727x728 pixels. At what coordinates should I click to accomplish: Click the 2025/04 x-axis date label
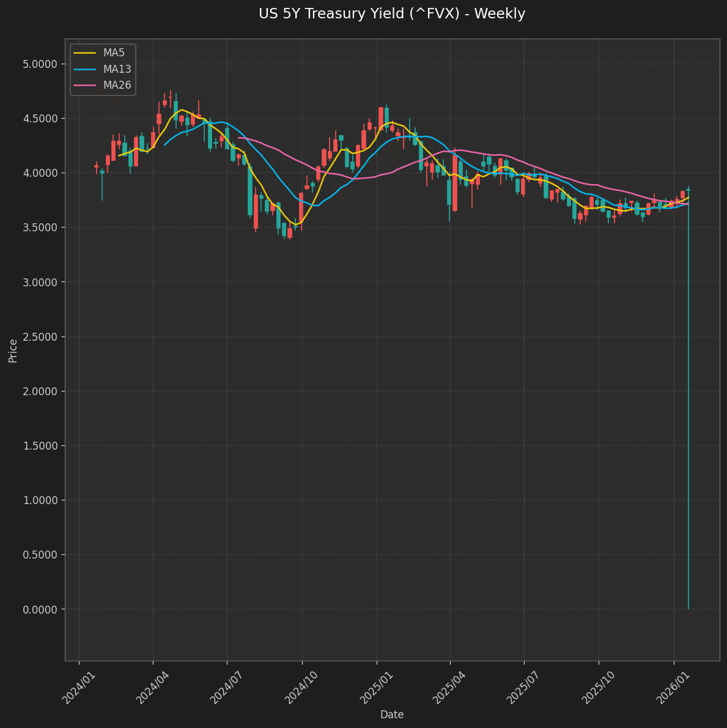(449, 687)
